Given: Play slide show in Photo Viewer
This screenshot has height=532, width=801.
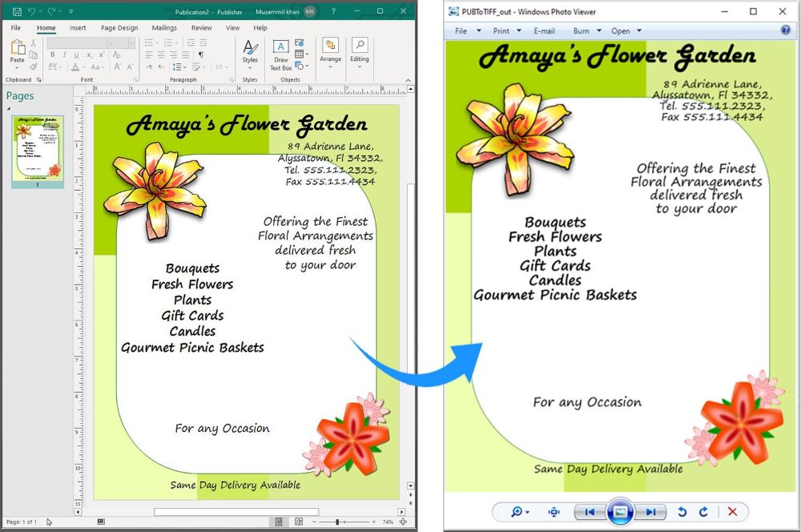Looking at the screenshot, I should [x=621, y=512].
